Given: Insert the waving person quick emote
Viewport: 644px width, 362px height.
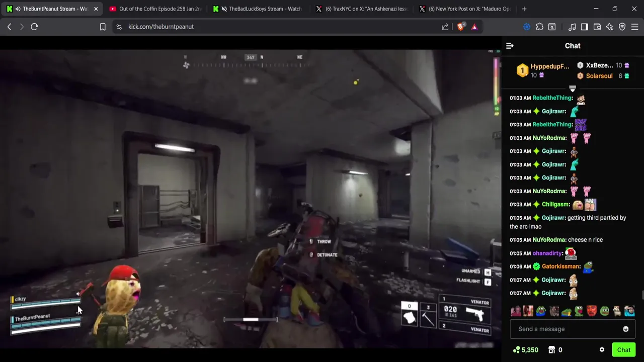Looking at the screenshot, I should point(515,311).
